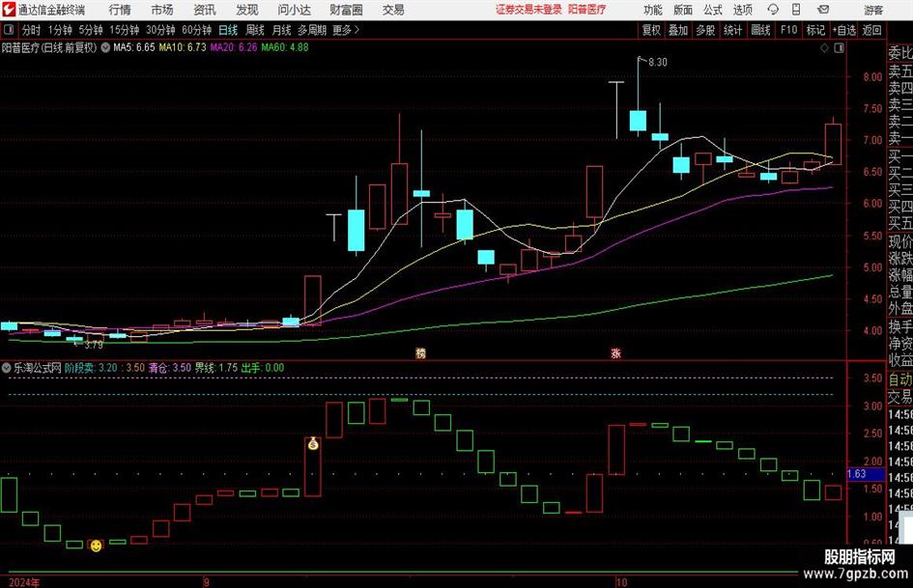This screenshot has width=913, height=588.
Task: Open the 行情 menu
Action: (120, 10)
